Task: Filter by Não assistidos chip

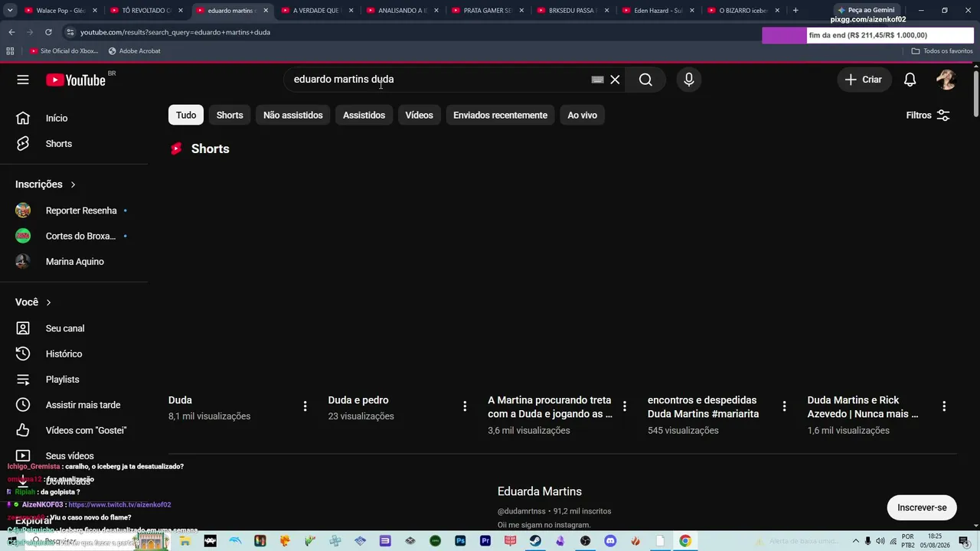Action: tap(293, 115)
